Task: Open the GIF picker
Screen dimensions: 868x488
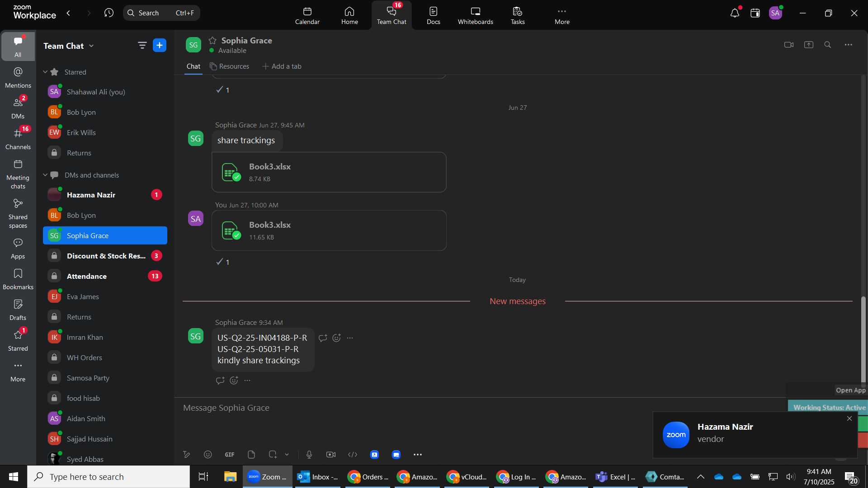Action: pos(230,455)
